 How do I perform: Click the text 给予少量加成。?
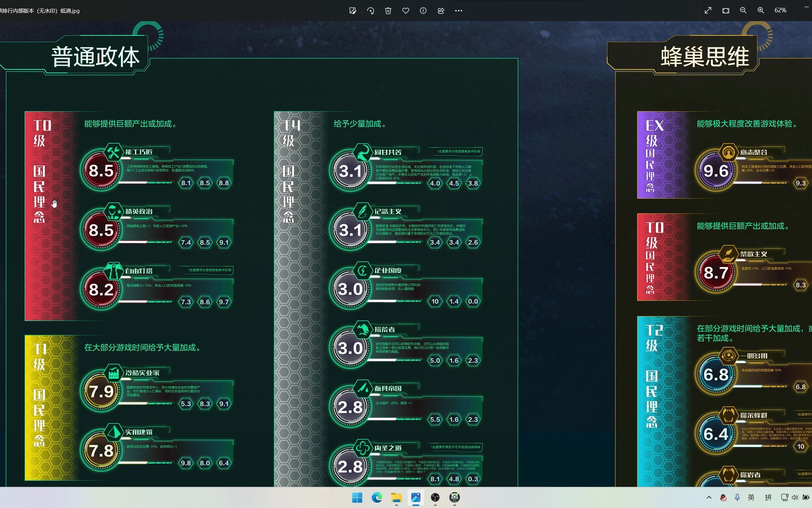click(360, 124)
